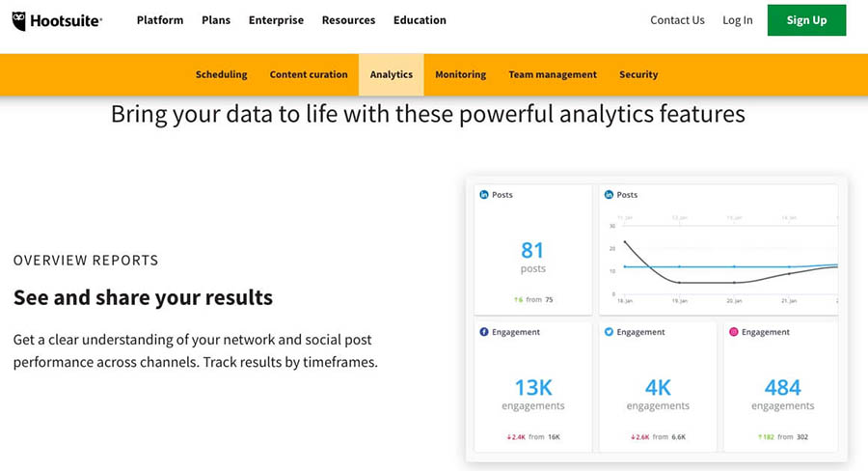
Task: Select the Content curation tab
Action: pos(309,74)
